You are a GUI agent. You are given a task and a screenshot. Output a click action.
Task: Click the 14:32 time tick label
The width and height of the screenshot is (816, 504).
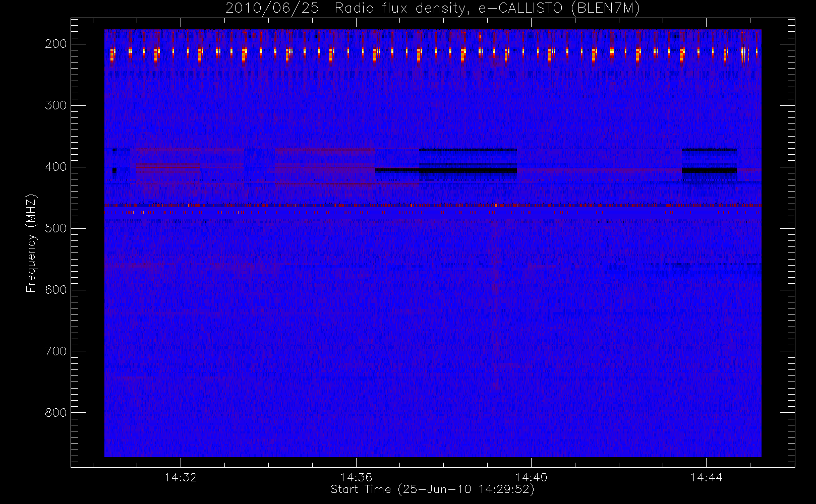click(x=181, y=477)
